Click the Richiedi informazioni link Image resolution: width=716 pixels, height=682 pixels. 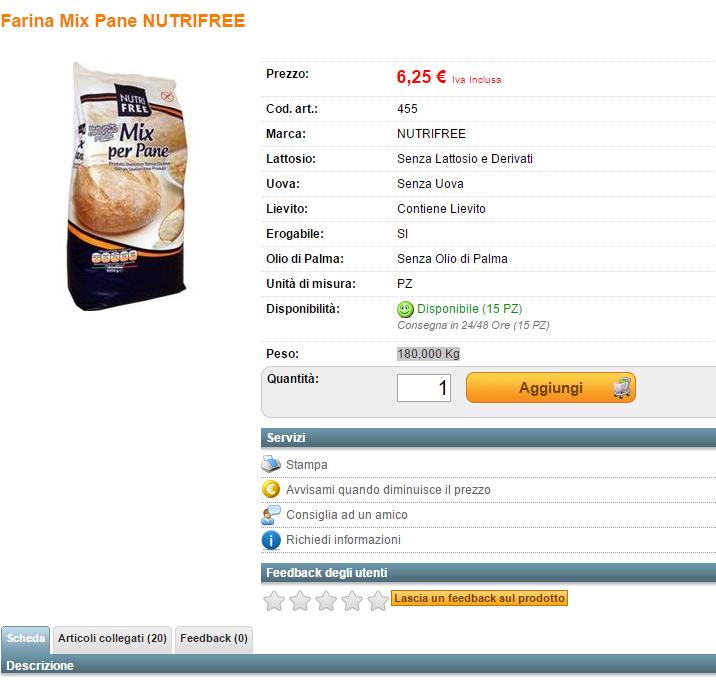[x=343, y=540]
